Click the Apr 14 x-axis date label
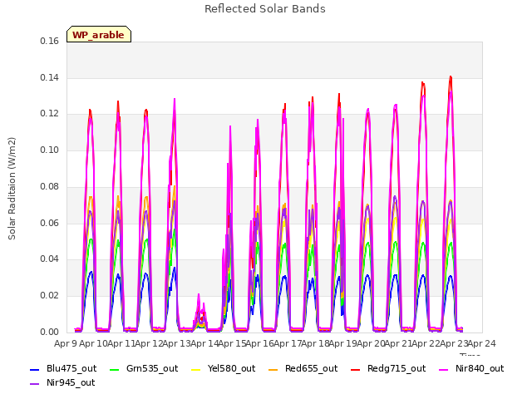 click(204, 343)
